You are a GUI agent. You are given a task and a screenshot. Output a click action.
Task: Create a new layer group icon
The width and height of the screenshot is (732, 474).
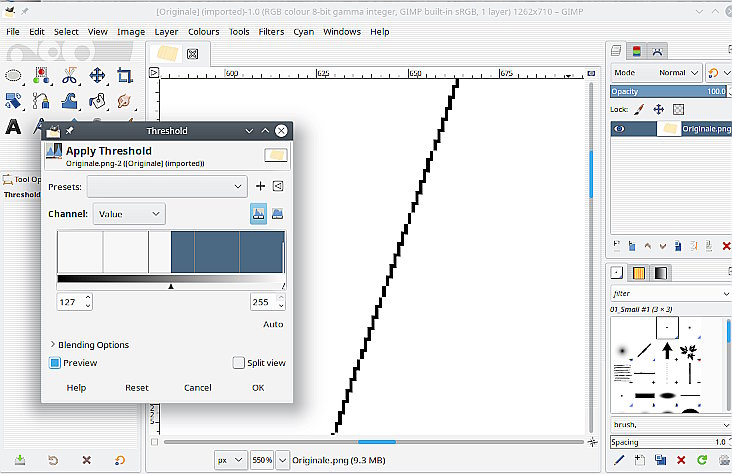(632, 246)
